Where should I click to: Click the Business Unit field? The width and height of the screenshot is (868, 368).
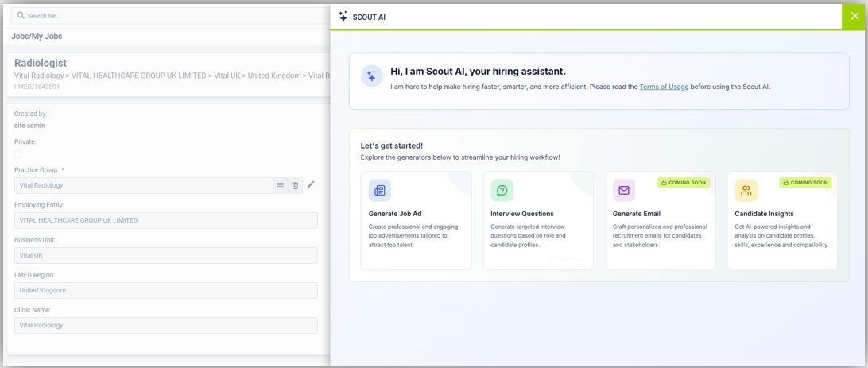point(165,256)
